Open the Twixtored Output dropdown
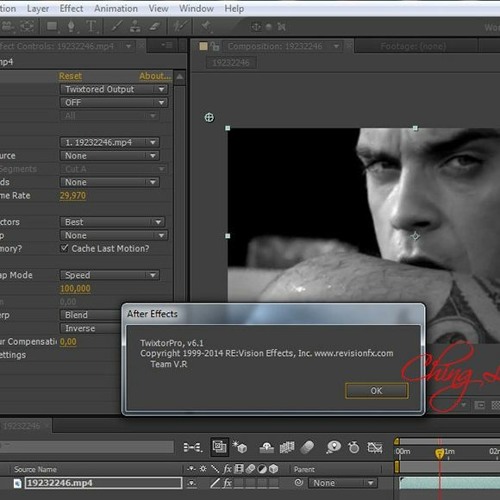 click(x=114, y=89)
